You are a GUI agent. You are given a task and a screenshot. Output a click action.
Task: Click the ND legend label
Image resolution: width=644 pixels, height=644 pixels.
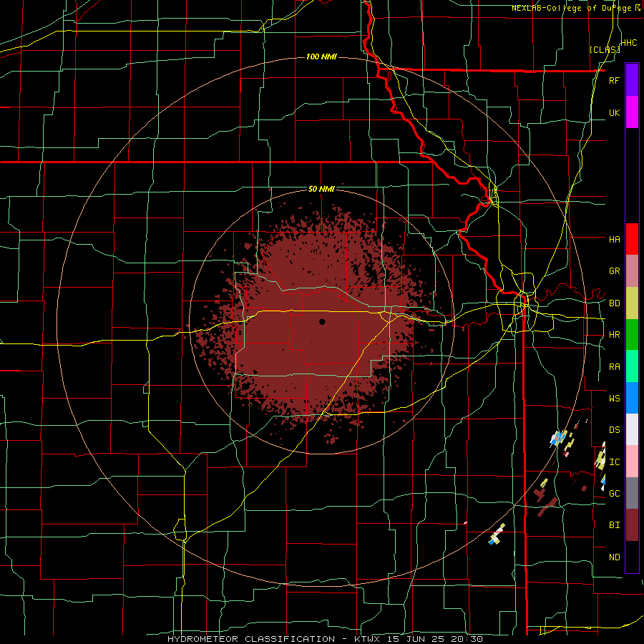click(x=614, y=557)
